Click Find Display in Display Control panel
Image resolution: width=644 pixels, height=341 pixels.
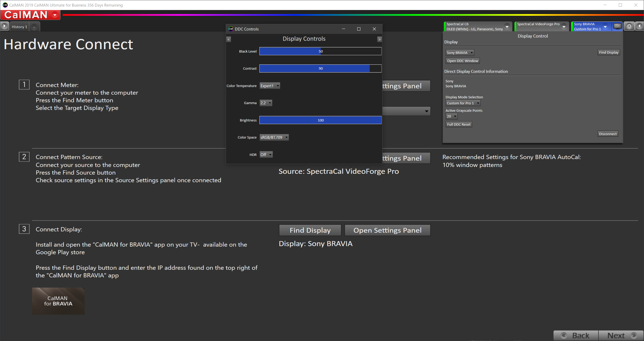click(608, 52)
